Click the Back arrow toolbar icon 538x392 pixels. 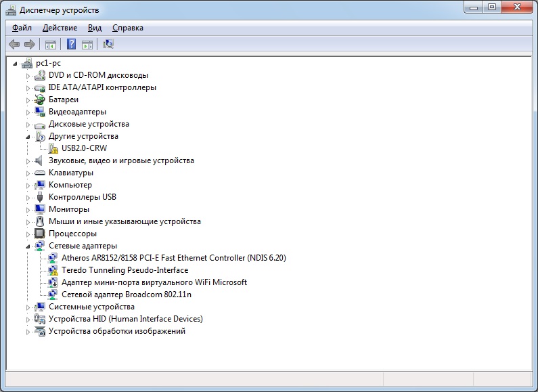(14, 44)
